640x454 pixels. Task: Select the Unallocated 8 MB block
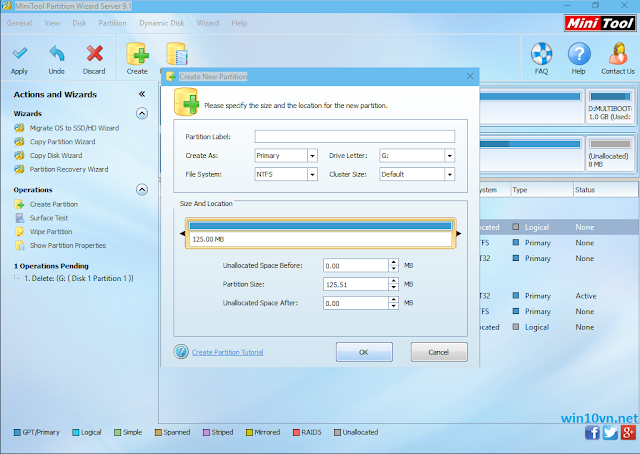click(x=610, y=154)
